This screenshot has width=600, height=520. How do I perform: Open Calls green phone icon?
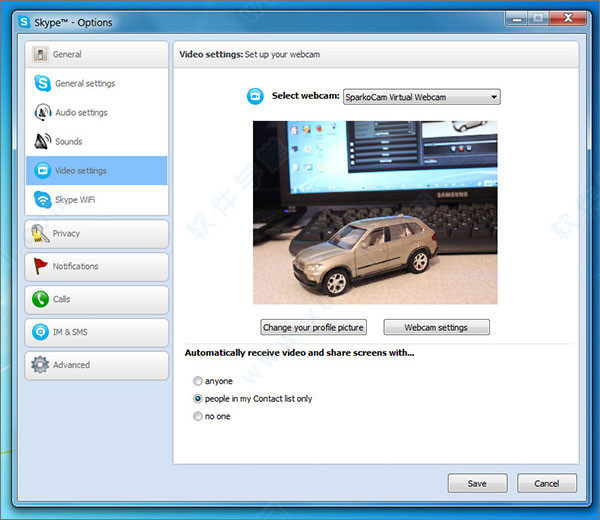(x=40, y=299)
